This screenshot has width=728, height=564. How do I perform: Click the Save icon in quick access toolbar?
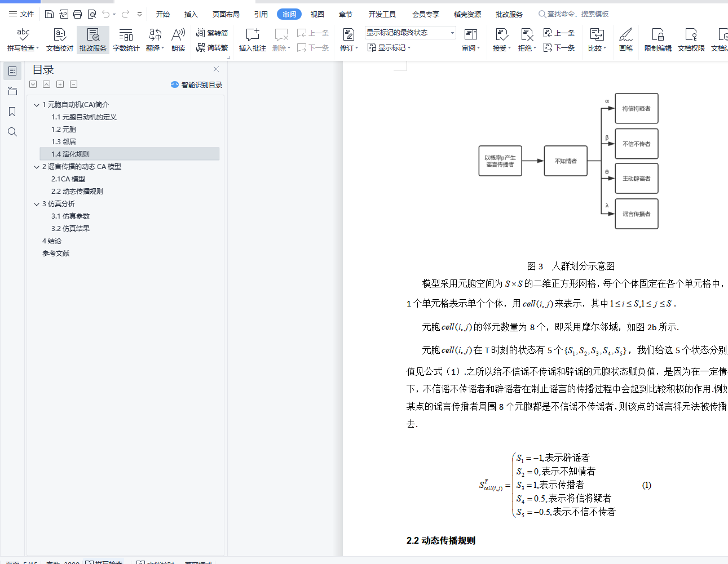pyautogui.click(x=49, y=14)
